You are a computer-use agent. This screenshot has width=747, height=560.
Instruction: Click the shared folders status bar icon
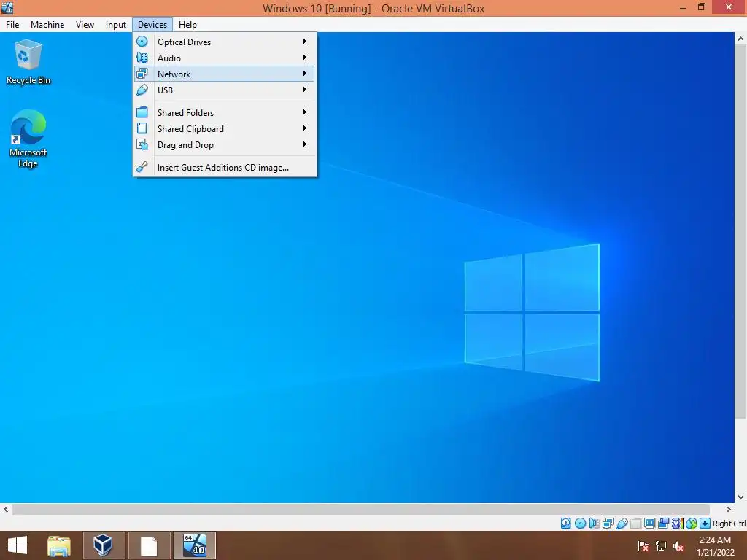635,524
